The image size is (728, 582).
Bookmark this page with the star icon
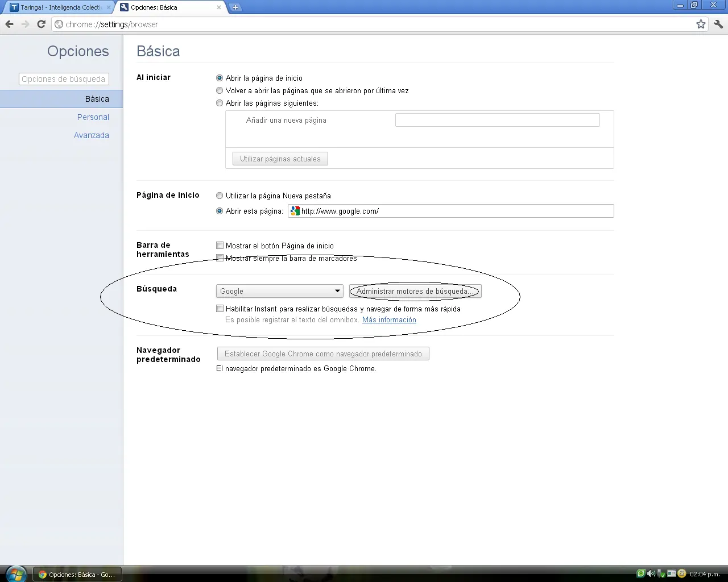pos(701,24)
